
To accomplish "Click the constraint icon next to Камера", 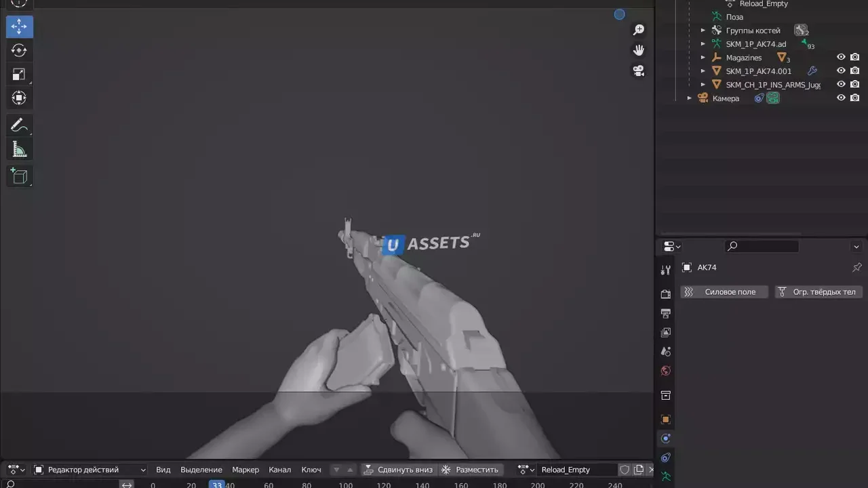I will click(759, 98).
